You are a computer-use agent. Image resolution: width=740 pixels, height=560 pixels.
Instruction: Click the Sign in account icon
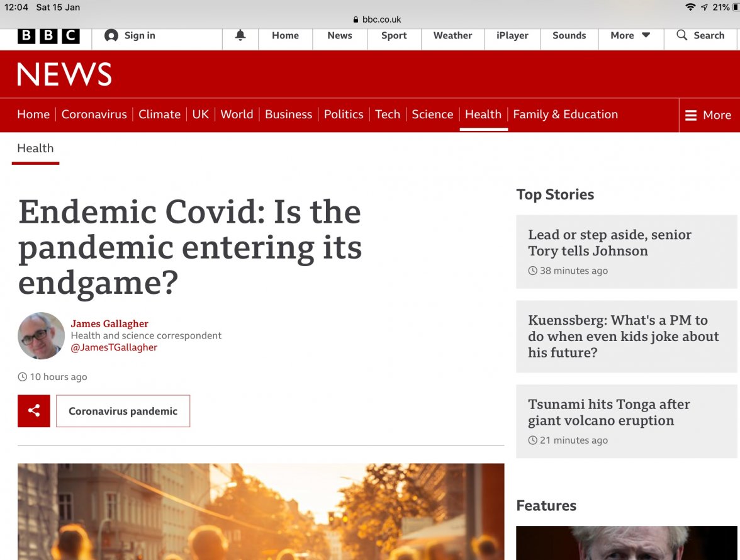(111, 36)
